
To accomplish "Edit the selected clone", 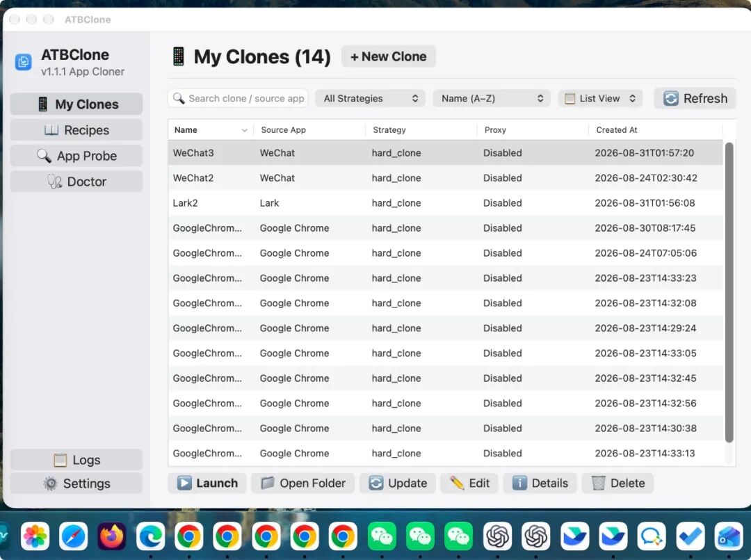I will [469, 483].
